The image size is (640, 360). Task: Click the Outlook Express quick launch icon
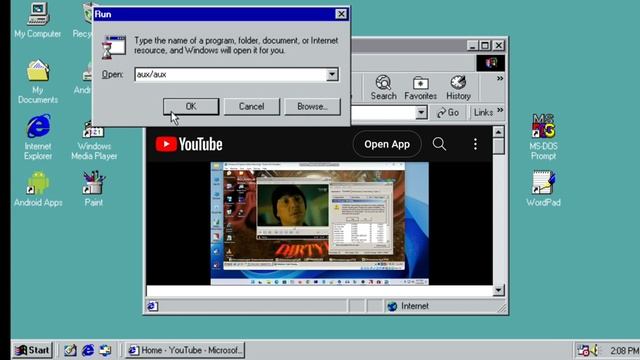click(x=105, y=350)
